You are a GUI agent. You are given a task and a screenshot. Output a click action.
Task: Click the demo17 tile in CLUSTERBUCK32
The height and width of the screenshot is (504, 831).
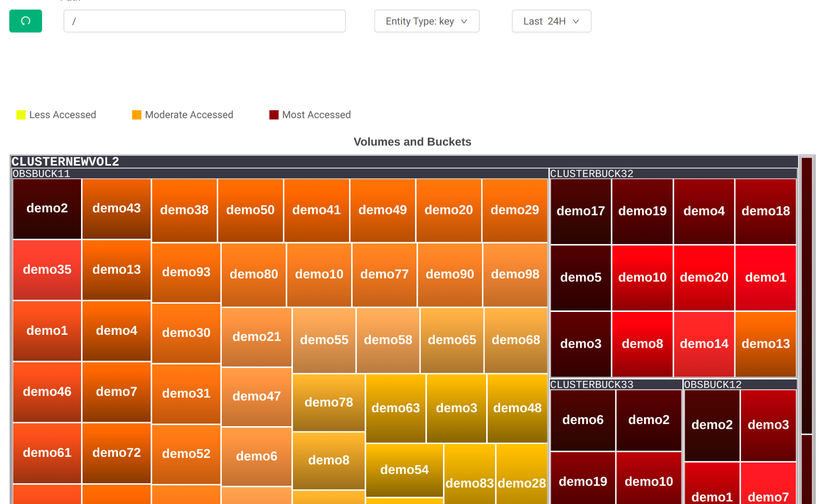click(x=581, y=211)
